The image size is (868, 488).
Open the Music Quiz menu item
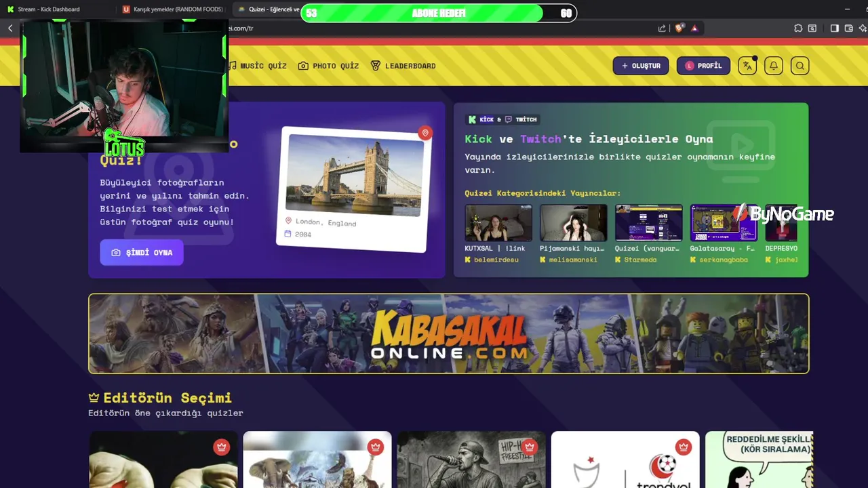click(257, 66)
